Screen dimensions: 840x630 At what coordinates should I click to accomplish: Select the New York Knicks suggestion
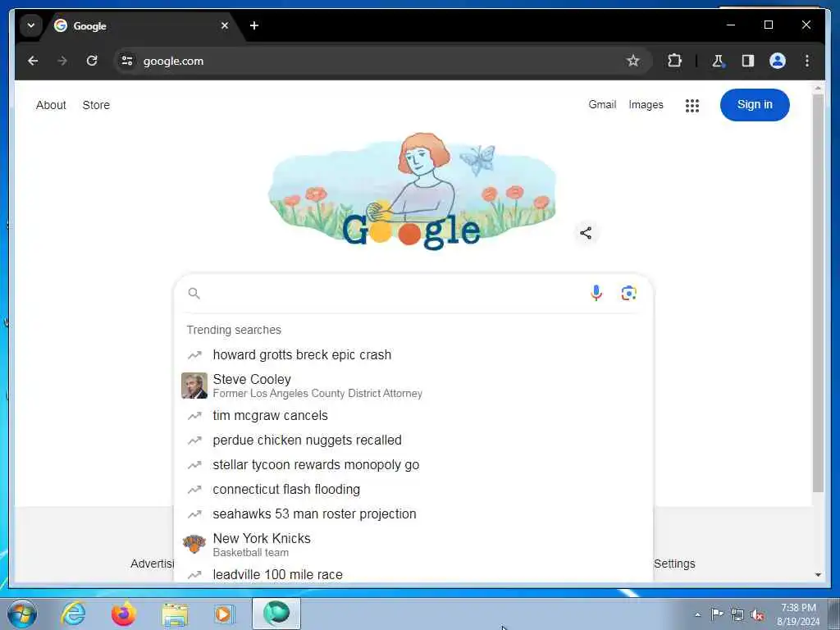pyautogui.click(x=413, y=545)
